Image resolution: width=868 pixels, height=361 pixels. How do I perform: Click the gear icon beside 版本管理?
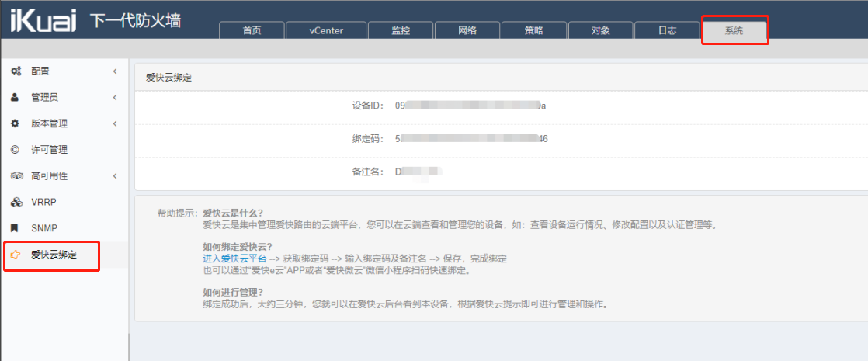[16, 123]
